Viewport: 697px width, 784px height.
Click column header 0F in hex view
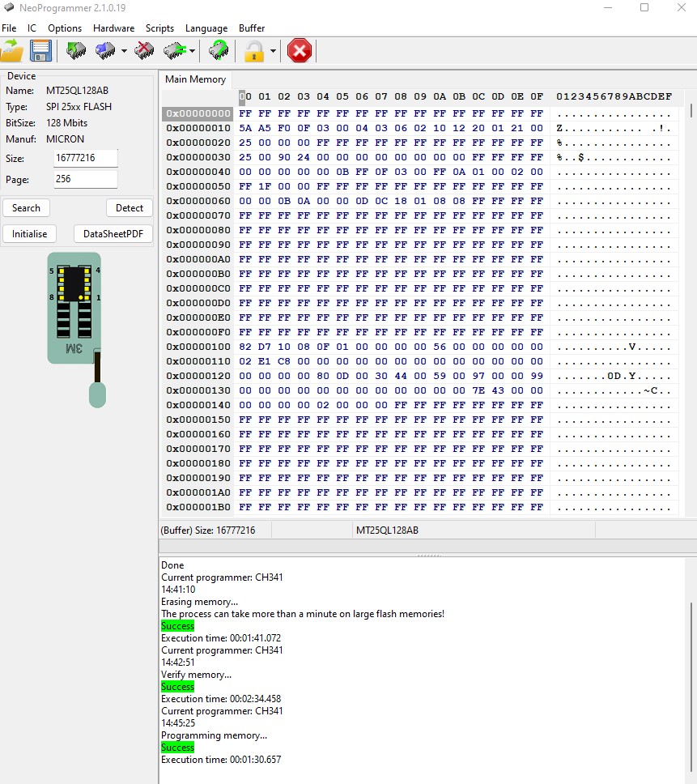tap(537, 96)
